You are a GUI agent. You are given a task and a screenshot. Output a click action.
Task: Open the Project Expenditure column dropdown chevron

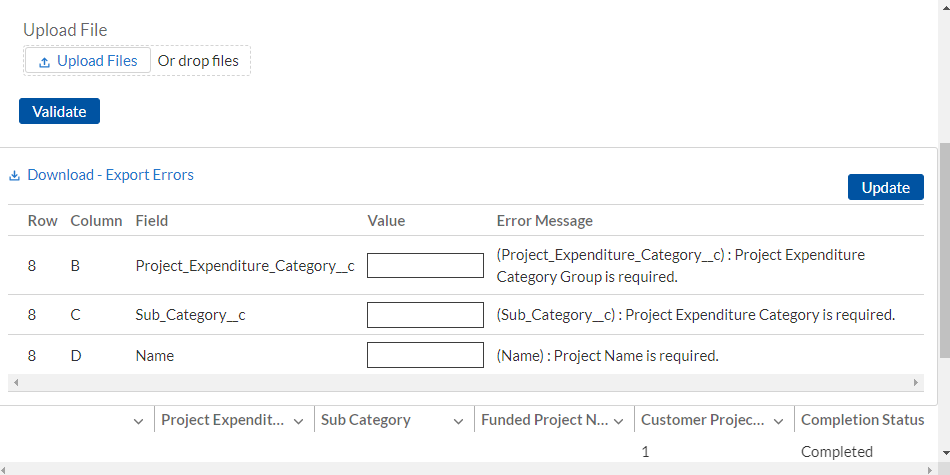(298, 421)
